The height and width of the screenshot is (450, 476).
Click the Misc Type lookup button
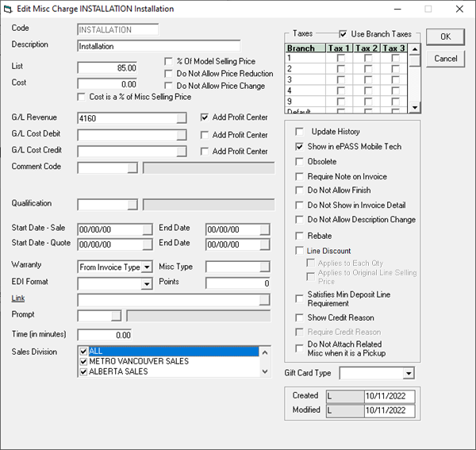tap(265, 267)
